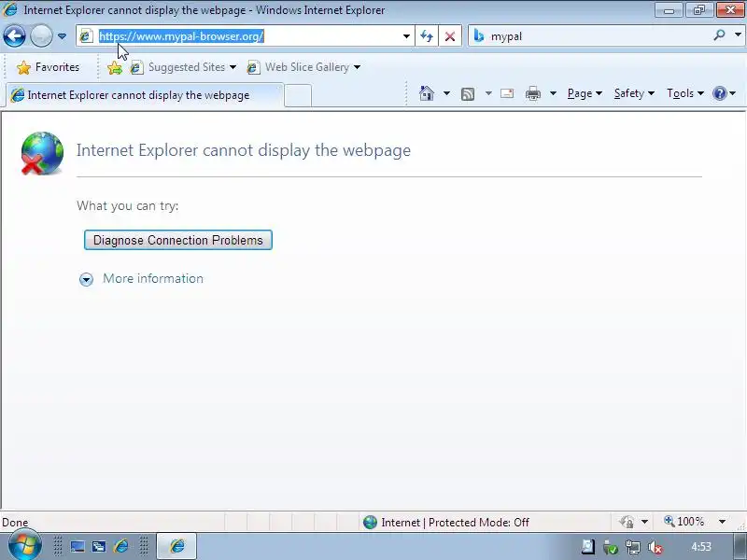Image resolution: width=747 pixels, height=560 pixels.
Task: Expand the More information arrow
Action: (86, 279)
